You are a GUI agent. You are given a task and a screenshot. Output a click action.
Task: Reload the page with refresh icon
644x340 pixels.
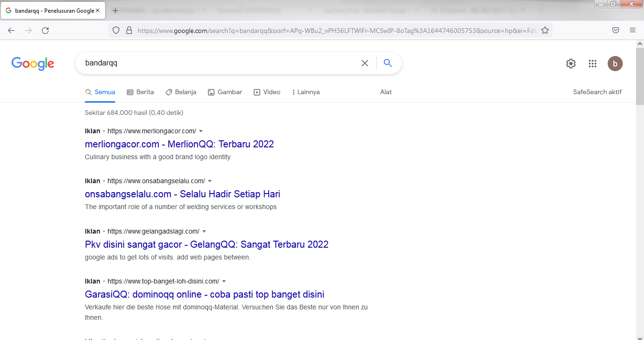click(x=45, y=31)
